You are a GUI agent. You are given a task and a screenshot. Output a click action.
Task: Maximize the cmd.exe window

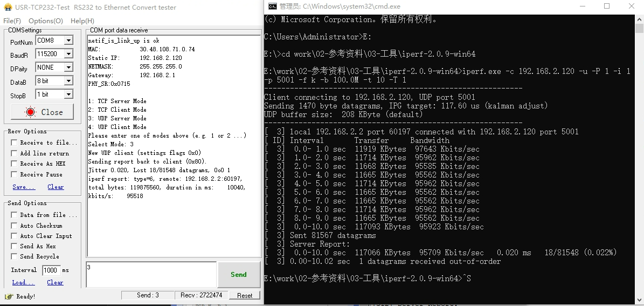(x=607, y=6)
